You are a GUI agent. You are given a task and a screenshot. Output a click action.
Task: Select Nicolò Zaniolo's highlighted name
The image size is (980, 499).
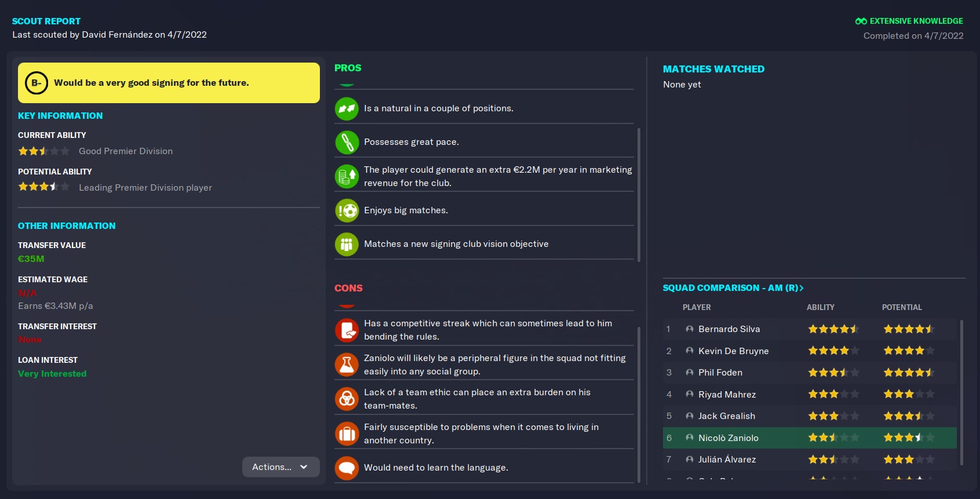tap(728, 438)
